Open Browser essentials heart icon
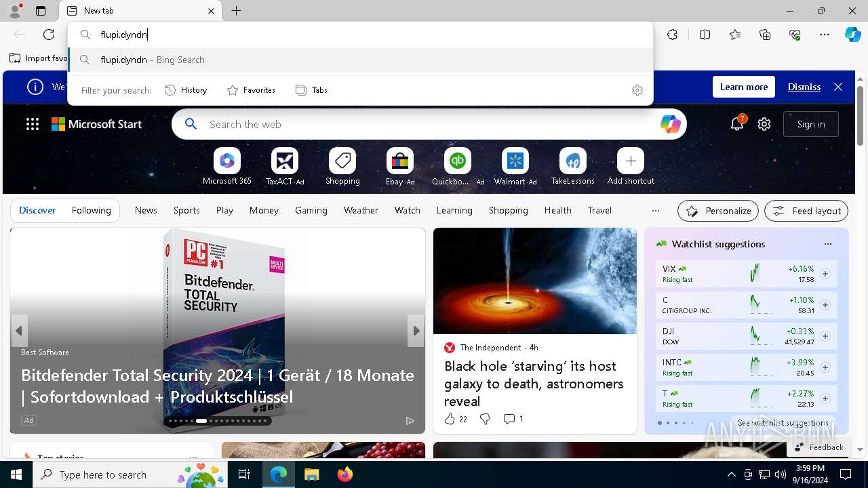868x488 pixels. pos(795,35)
